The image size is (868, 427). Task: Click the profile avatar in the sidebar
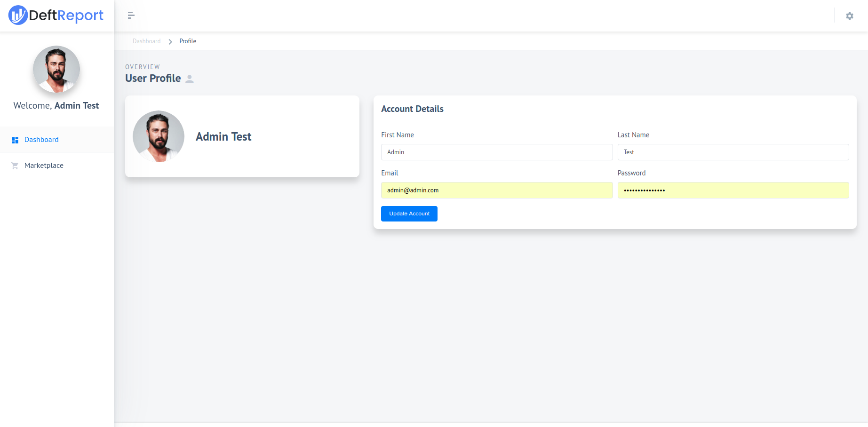coord(56,69)
